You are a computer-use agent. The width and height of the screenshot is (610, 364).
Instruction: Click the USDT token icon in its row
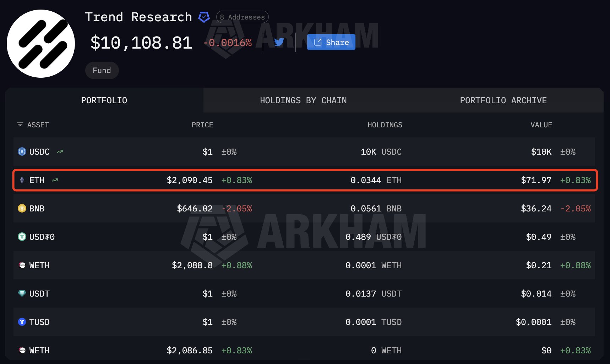click(x=22, y=293)
